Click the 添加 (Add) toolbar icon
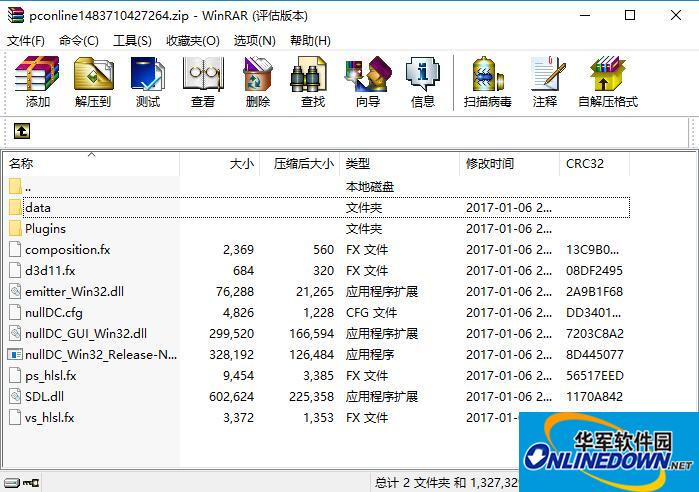Screen dimensions: 699x492 click(37, 81)
